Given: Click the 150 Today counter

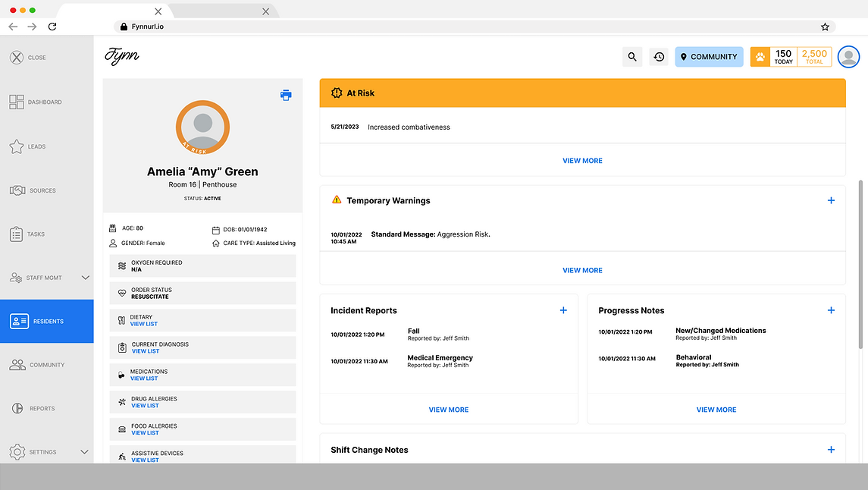Looking at the screenshot, I should click(783, 56).
